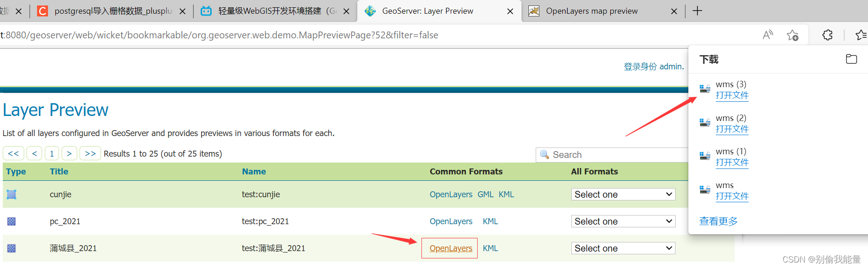
Task: Go to first page of results
Action: tap(13, 153)
